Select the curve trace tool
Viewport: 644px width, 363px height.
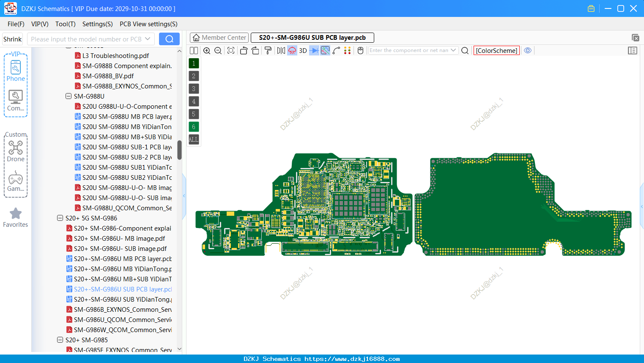pyautogui.click(x=337, y=50)
